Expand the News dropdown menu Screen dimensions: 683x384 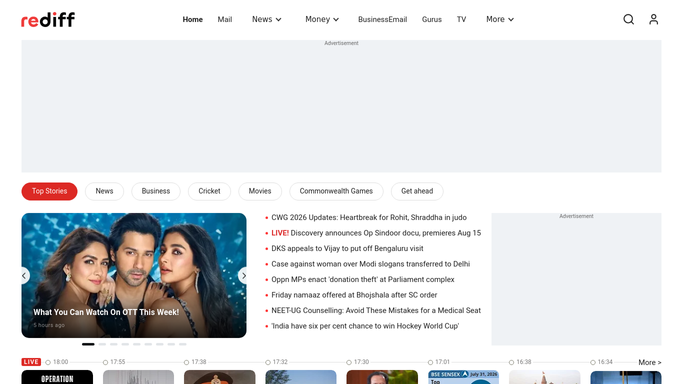pos(267,19)
